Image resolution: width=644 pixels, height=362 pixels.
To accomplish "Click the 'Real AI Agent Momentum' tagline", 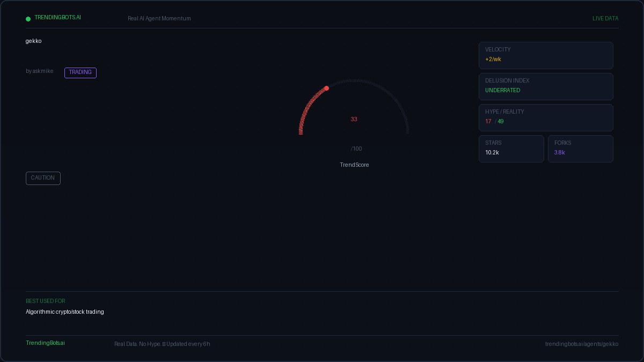I will [x=159, y=19].
